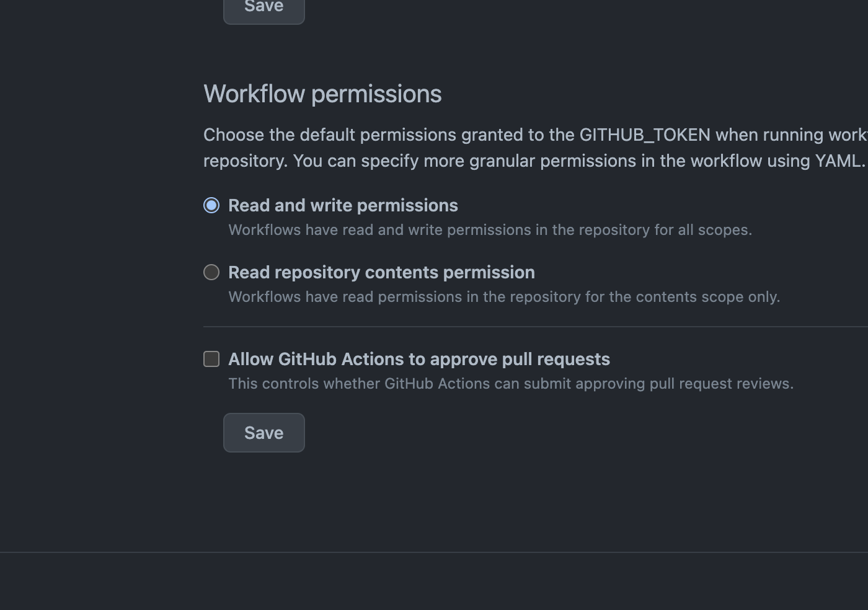
Task: Click the "Read repository contents permission" label text
Action: pos(381,272)
